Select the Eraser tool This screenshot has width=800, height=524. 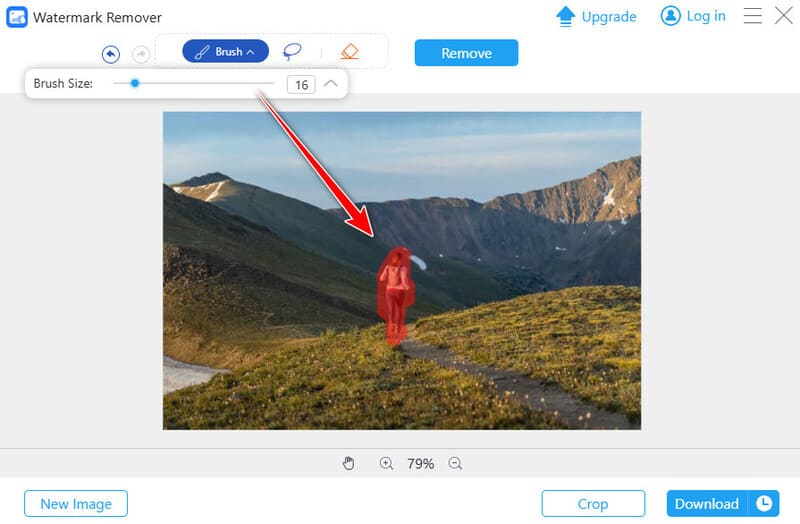(x=349, y=52)
